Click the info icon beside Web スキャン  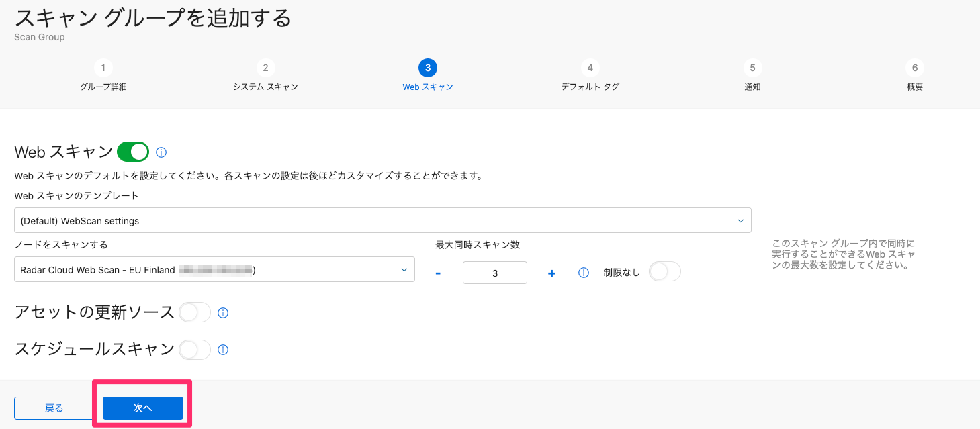pyautogui.click(x=161, y=152)
